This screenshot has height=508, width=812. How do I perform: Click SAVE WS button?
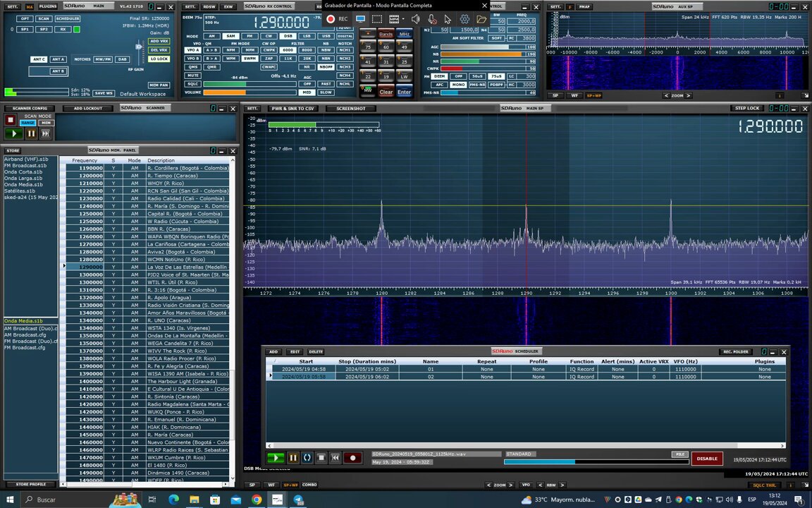tap(104, 93)
